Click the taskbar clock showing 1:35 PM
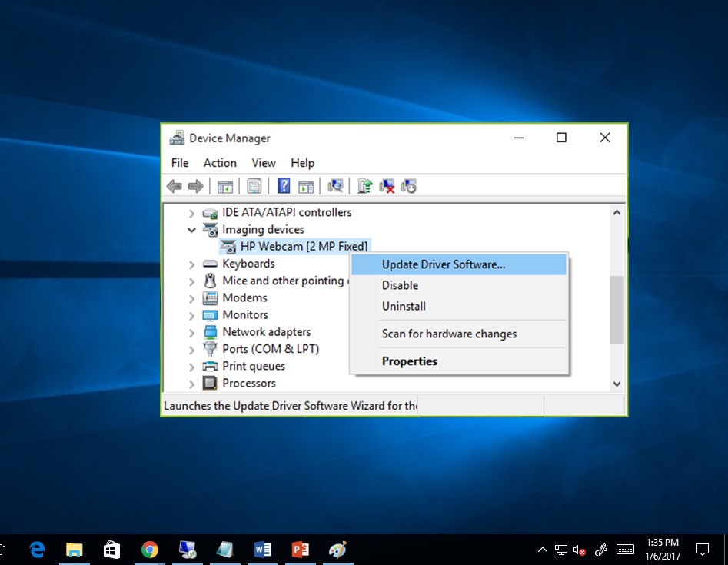Screen dimensions: 728x565 [663, 549]
